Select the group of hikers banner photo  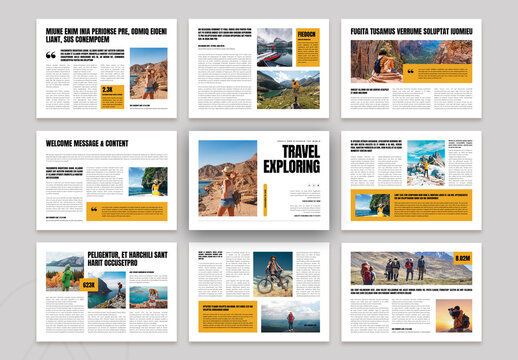(x=411, y=268)
